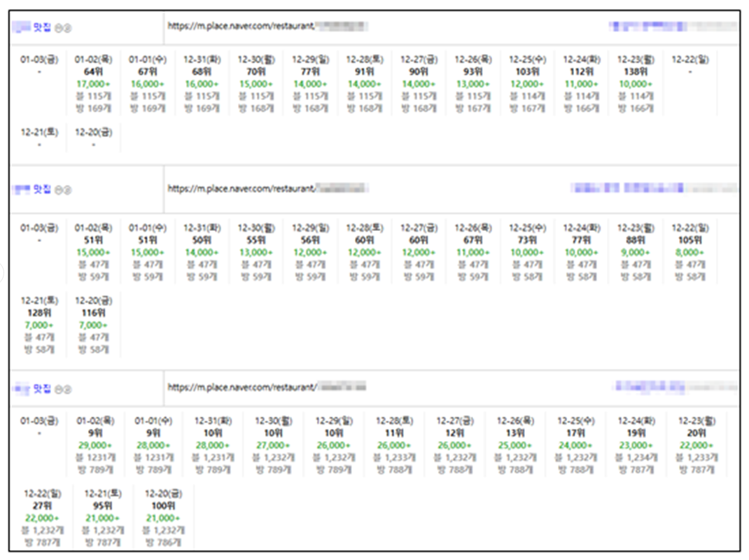Click the 방 786개 count
The height and width of the screenshot is (560, 749).
[x=163, y=542]
